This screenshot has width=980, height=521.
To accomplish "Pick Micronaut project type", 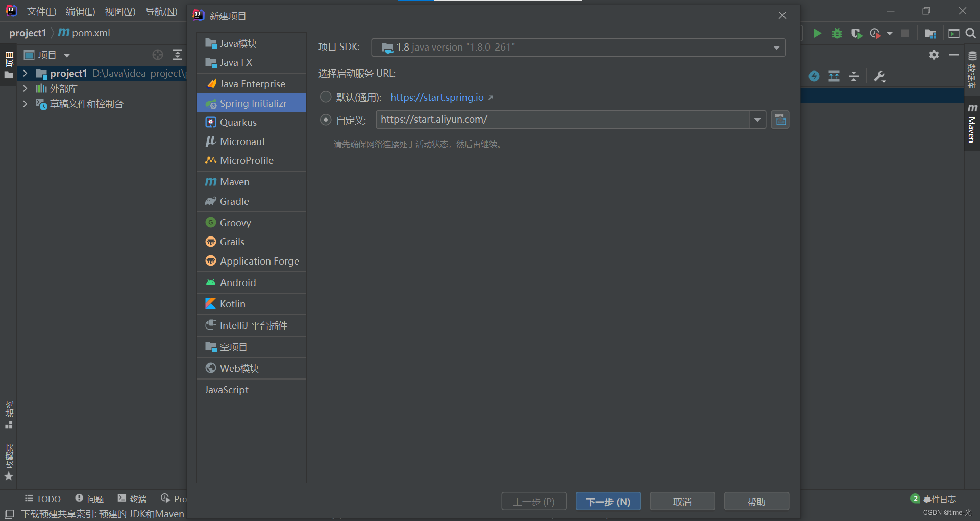I will [251, 141].
